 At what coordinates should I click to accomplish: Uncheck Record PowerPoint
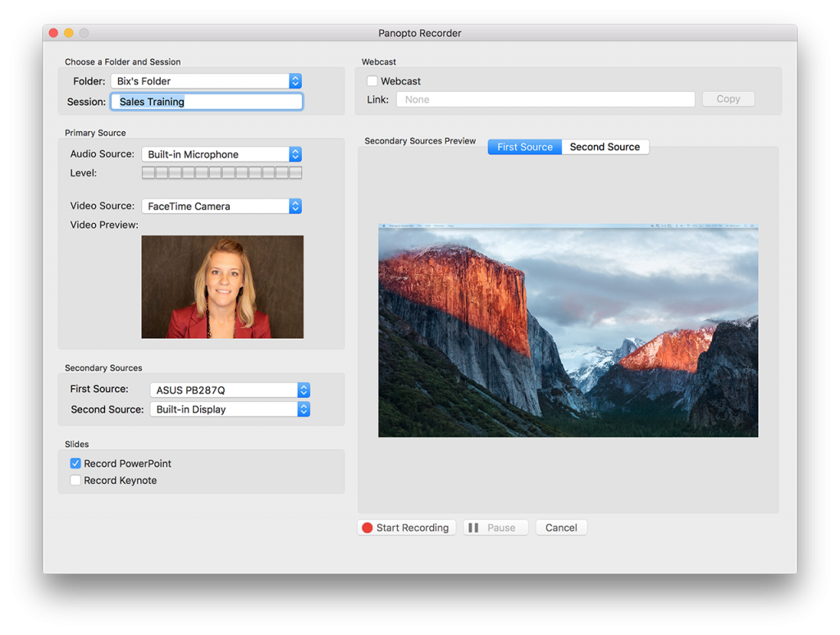pyautogui.click(x=75, y=464)
